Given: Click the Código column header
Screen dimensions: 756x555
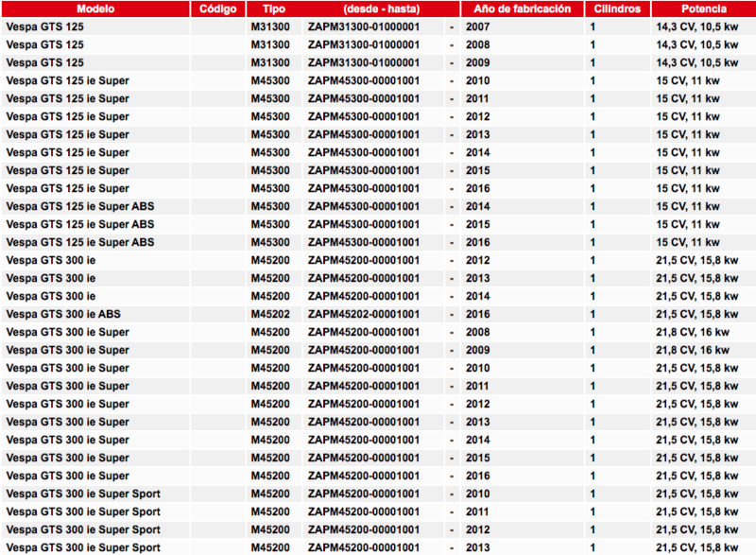Looking at the screenshot, I should (x=218, y=9).
